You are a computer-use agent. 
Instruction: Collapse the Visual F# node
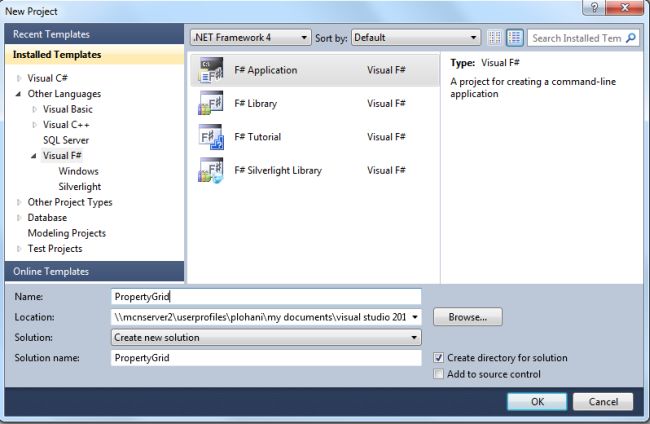[x=34, y=156]
